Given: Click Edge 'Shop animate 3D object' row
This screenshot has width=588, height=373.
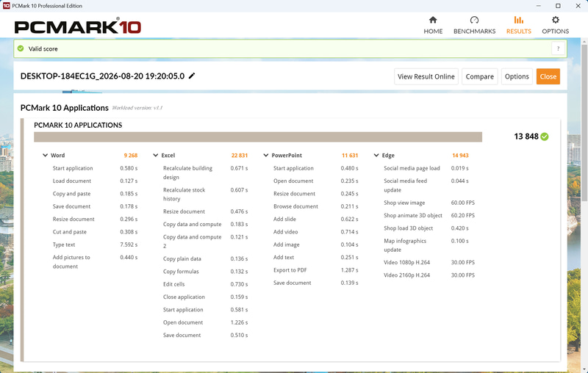Looking at the screenshot, I should (429, 215).
